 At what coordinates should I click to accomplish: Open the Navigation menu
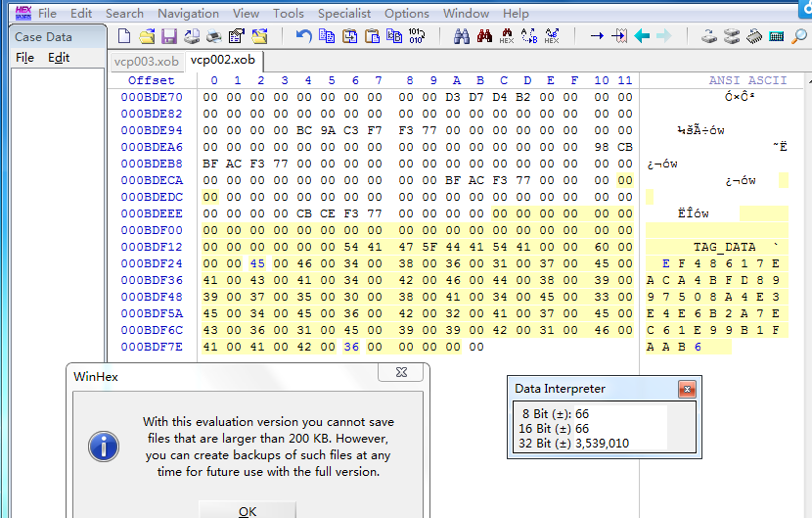tap(188, 14)
